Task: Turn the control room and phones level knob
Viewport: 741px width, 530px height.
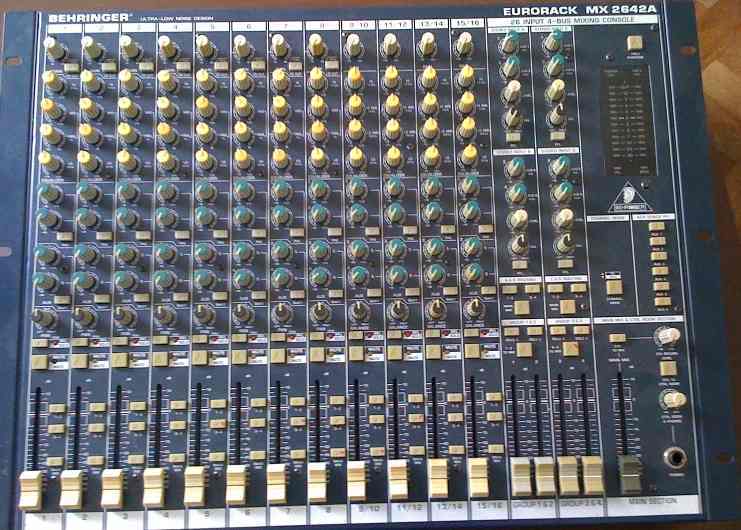Action: coord(673,400)
